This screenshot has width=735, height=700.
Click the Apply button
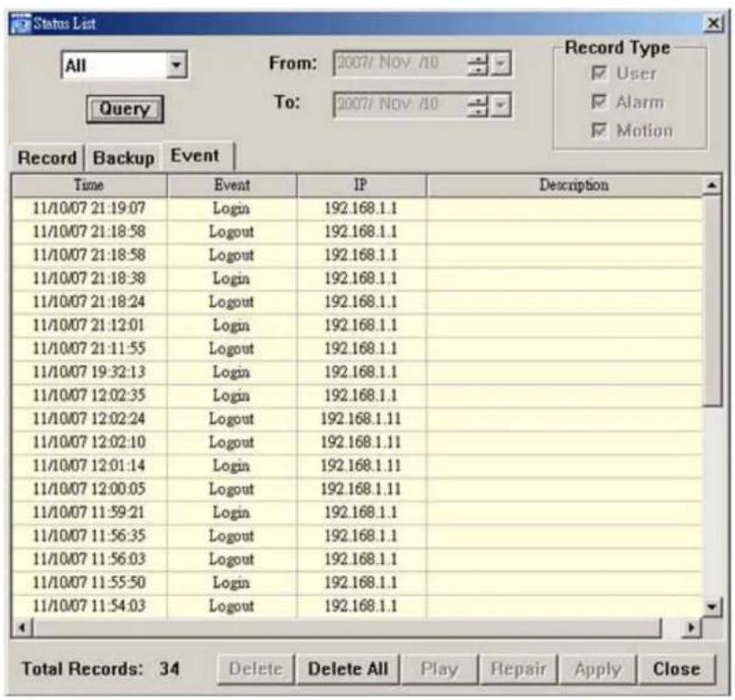[x=597, y=669]
